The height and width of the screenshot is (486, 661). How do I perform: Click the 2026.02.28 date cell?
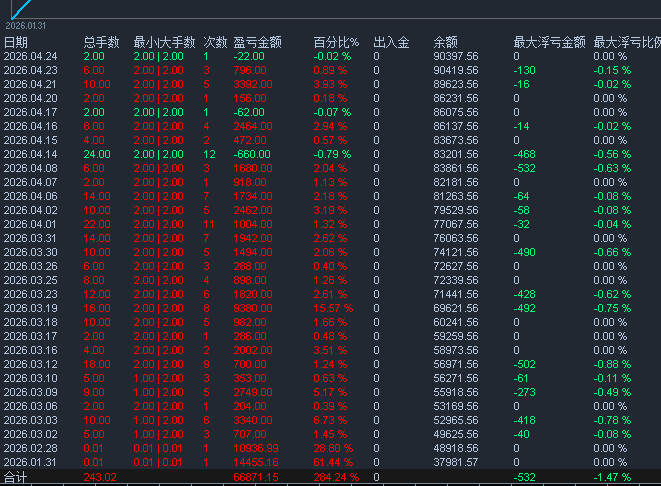click(30, 449)
